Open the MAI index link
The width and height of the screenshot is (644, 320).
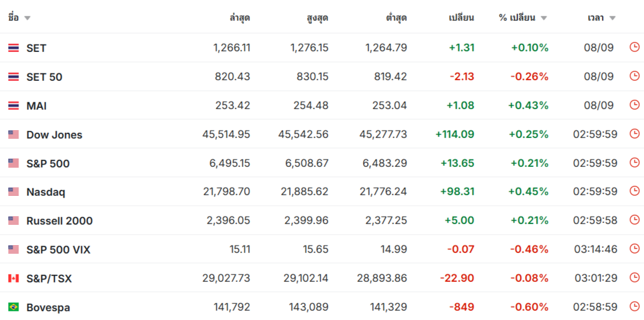(x=36, y=106)
